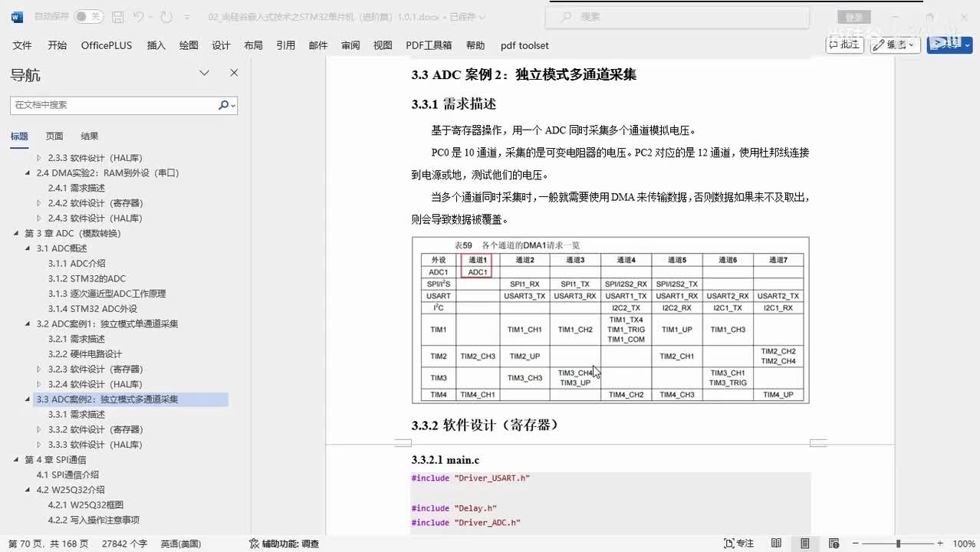Collapse the 3.3 ADC案例2 heading

point(28,399)
